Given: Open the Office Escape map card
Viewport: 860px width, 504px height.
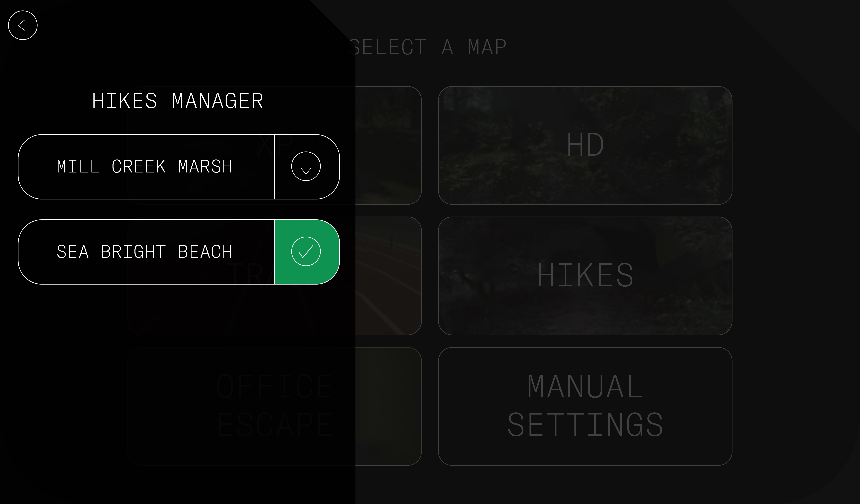Looking at the screenshot, I should click(275, 406).
